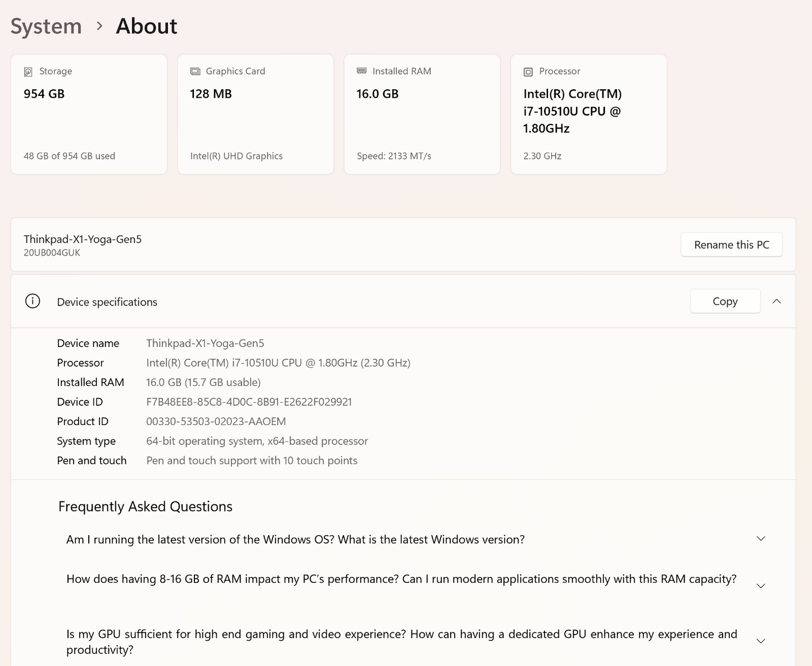Click the Processor chip icon
Screen dimensions: 812x666
pos(528,72)
